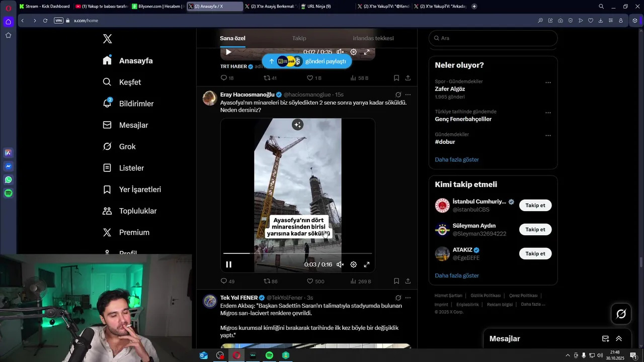Open Eray Hacıosmanoğlu profile avatar
This screenshot has height=362, width=644.
point(210,98)
